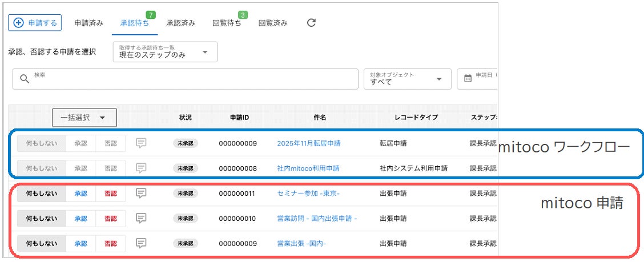
Task: Select 承認 for 営業訪問 - 国内出張申請
Action: pos(81,219)
